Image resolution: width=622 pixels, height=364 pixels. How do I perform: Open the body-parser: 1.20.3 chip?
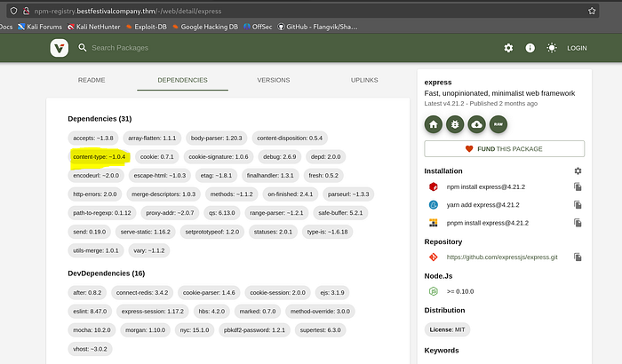tap(216, 138)
